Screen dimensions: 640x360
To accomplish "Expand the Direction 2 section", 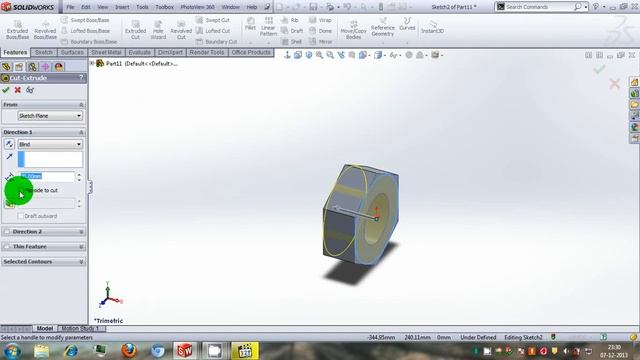I will [x=81, y=232].
